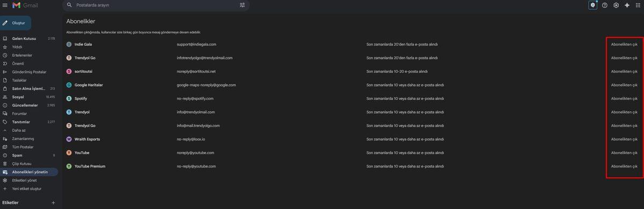The image size is (644, 209).
Task: Click no-reply@spotify.com address
Action: [x=195, y=98]
